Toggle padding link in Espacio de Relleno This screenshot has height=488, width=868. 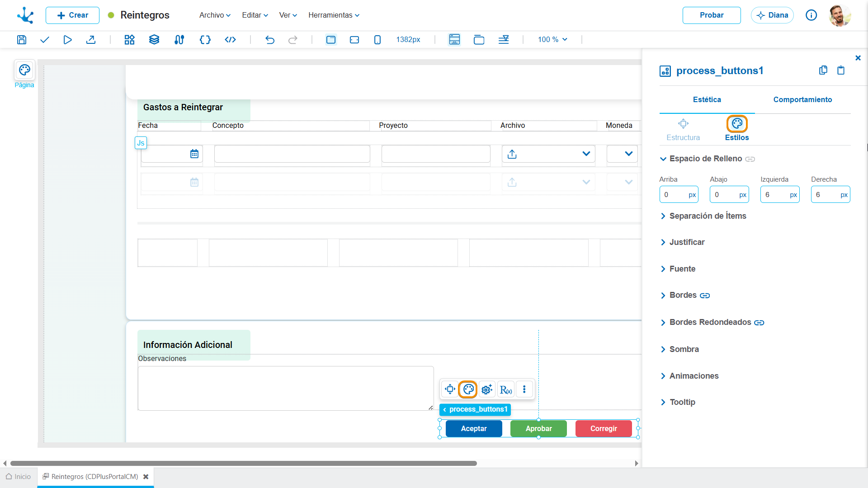[x=750, y=159]
